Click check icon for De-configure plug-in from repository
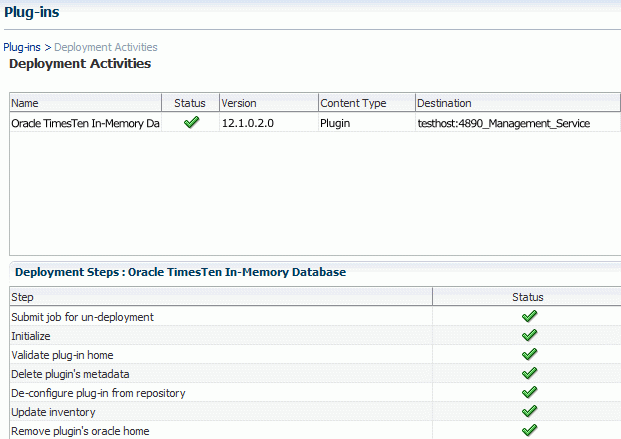621x439 pixels. [530, 392]
